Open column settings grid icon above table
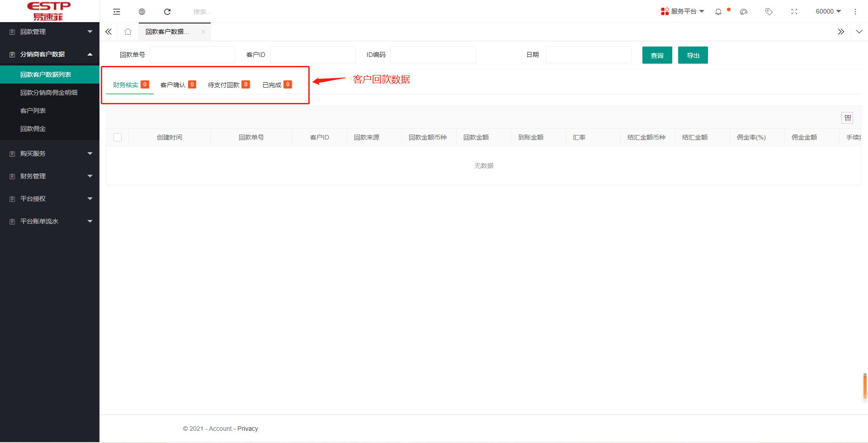This screenshot has width=868, height=443. (x=848, y=118)
